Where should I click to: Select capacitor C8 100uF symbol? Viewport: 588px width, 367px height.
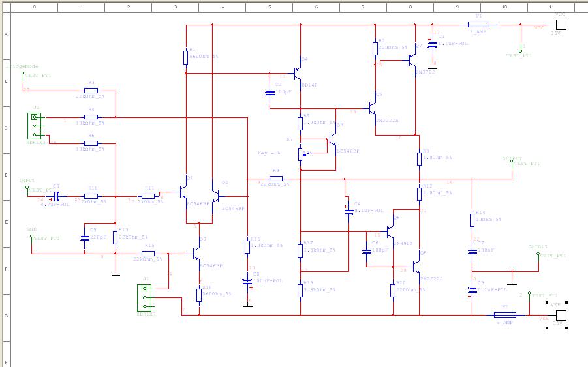coord(247,282)
